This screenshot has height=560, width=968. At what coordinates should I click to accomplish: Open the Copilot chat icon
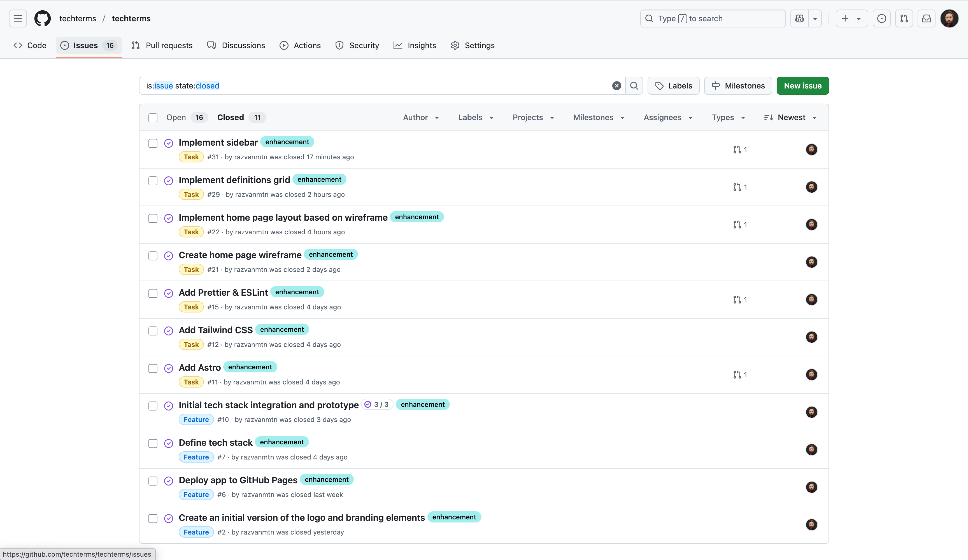coord(800,18)
